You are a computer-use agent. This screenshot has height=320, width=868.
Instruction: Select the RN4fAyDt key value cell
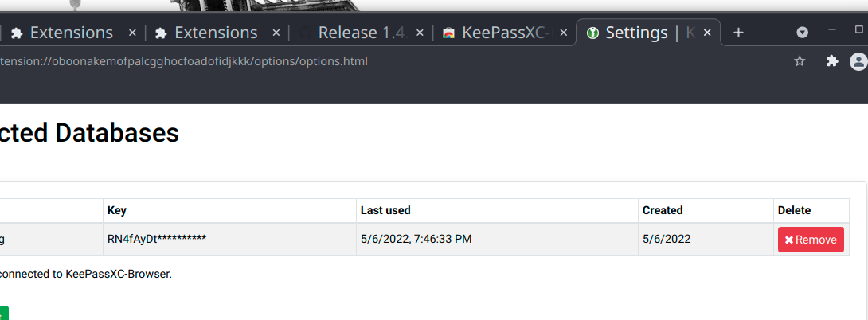157,239
